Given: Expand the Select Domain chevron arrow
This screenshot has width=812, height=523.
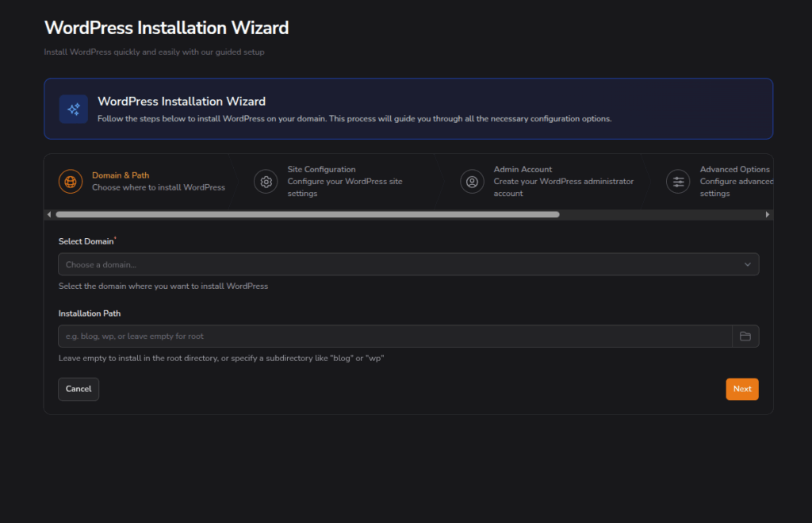Looking at the screenshot, I should tap(747, 264).
